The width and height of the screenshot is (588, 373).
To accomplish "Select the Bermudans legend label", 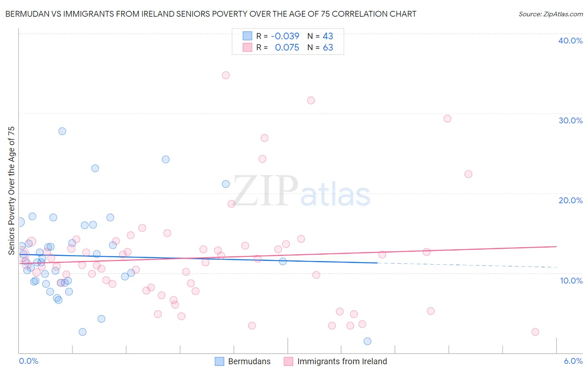I will 249,361.
